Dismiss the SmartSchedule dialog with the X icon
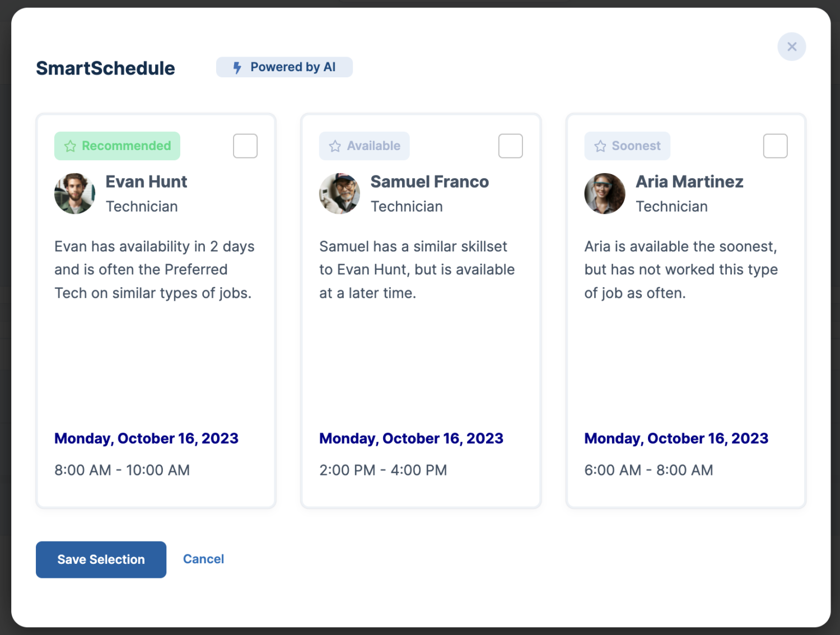This screenshot has height=635, width=840. pyautogui.click(x=791, y=47)
